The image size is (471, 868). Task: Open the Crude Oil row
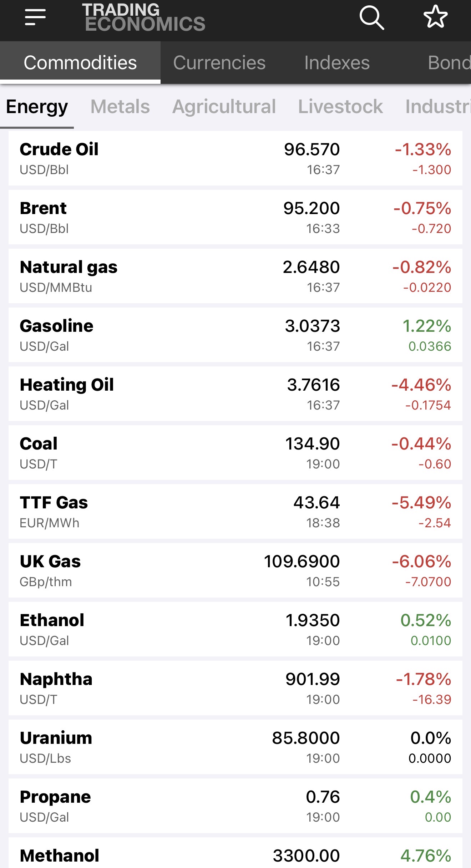pyautogui.click(x=235, y=158)
